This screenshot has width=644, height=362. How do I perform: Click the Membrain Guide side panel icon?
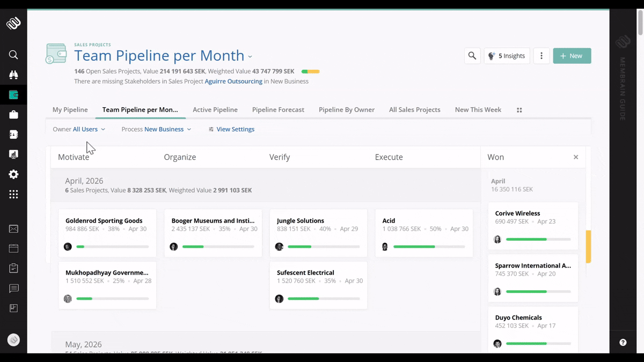click(x=623, y=42)
